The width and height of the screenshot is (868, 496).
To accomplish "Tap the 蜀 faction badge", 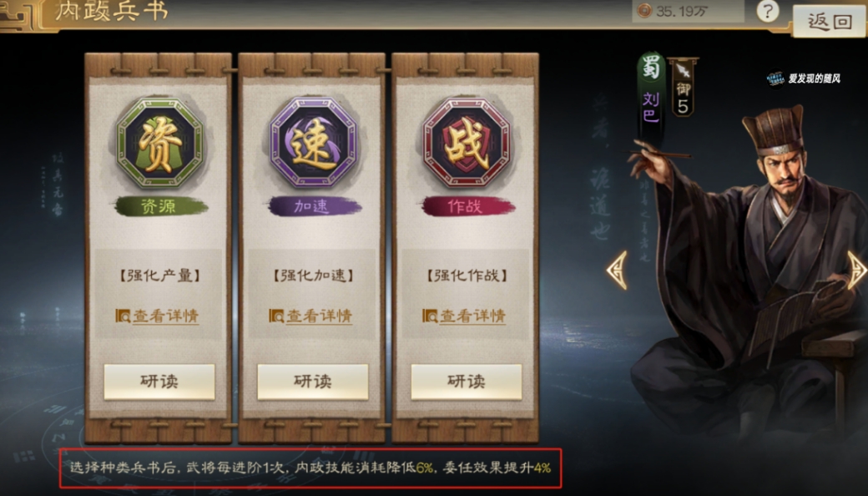I will (650, 68).
